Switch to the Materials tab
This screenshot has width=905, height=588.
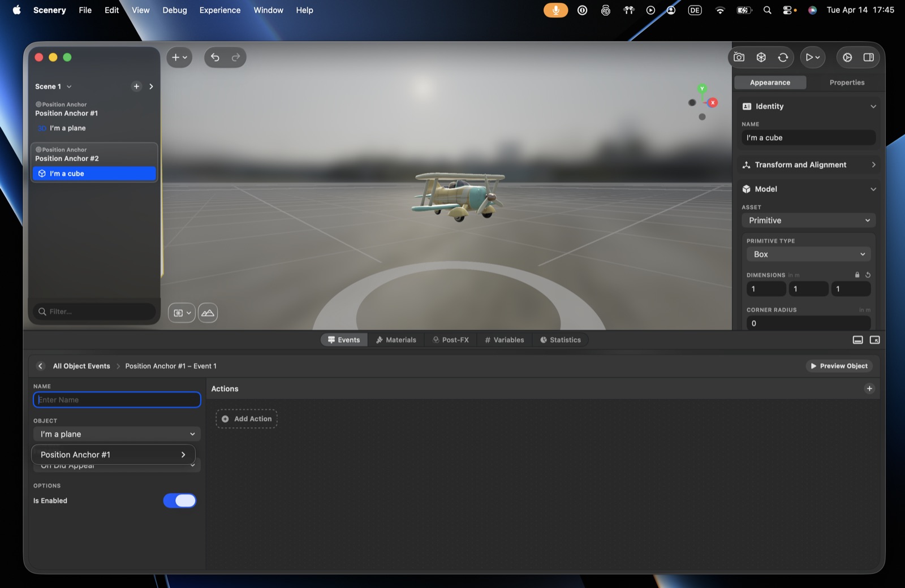(x=396, y=340)
